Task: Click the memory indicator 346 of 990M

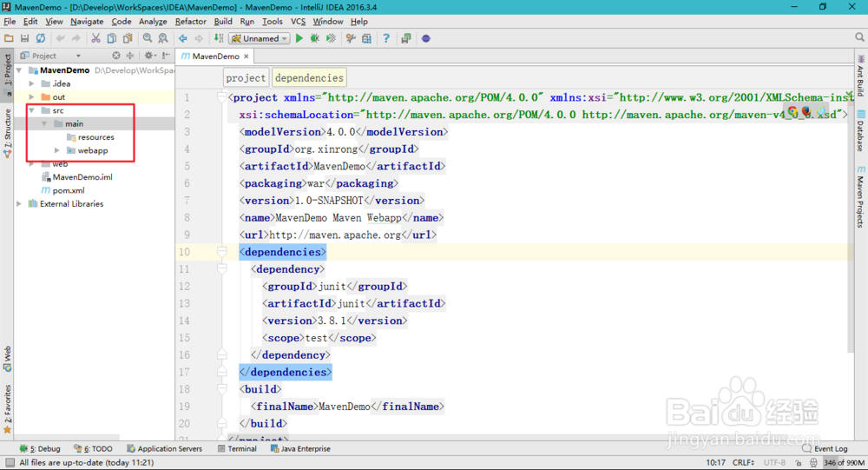Action: point(845,462)
